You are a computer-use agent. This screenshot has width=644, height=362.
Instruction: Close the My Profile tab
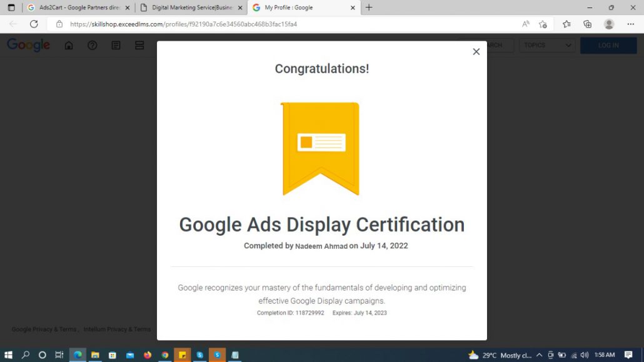coord(353,8)
